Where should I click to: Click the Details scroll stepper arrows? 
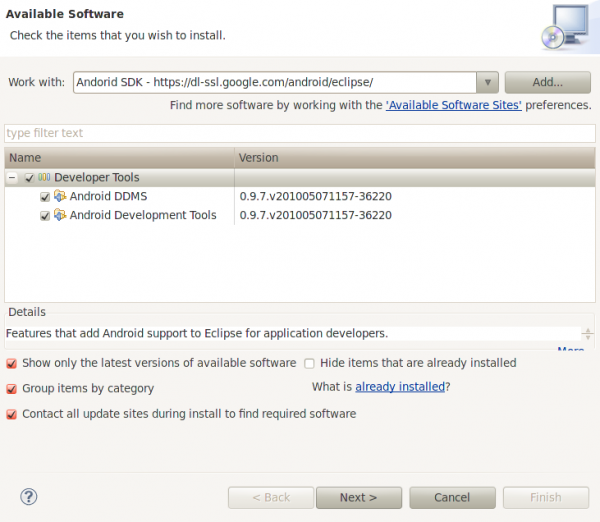(x=588, y=334)
